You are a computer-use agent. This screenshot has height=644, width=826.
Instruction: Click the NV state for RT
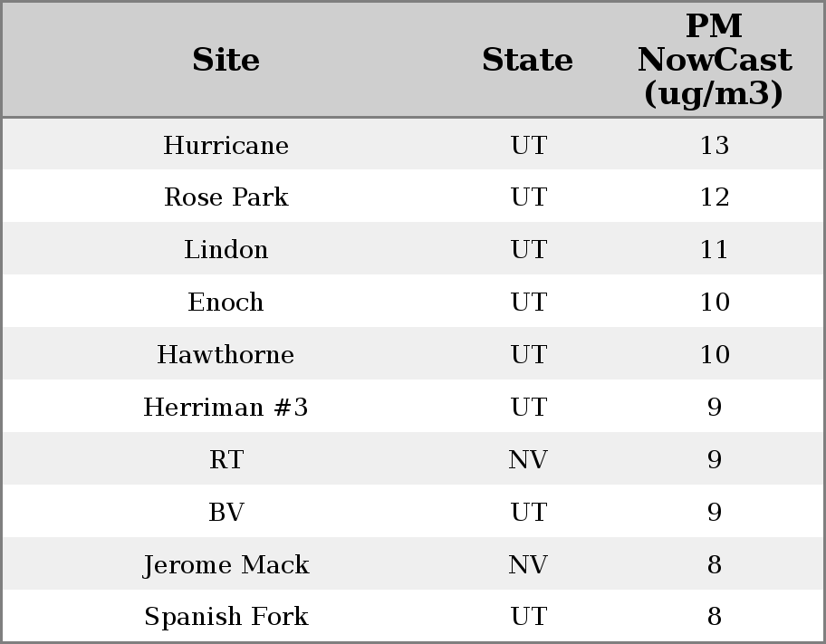[528, 460]
